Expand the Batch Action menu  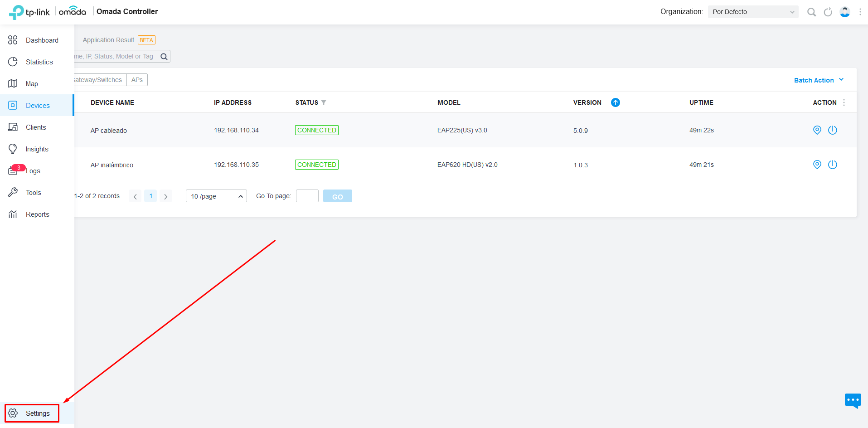pyautogui.click(x=819, y=80)
